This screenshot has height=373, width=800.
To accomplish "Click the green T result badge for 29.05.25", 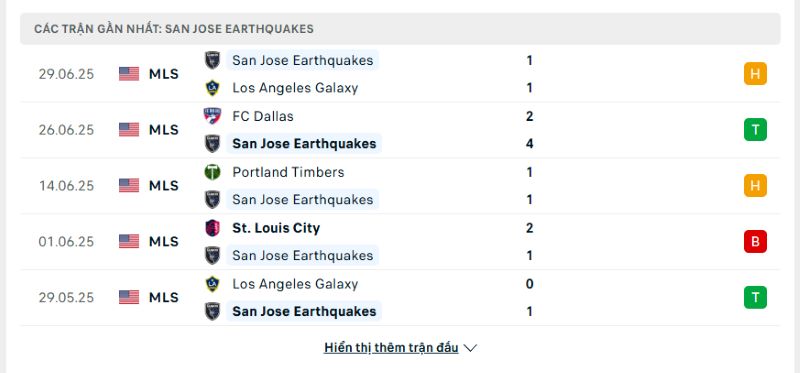I will point(755,297).
